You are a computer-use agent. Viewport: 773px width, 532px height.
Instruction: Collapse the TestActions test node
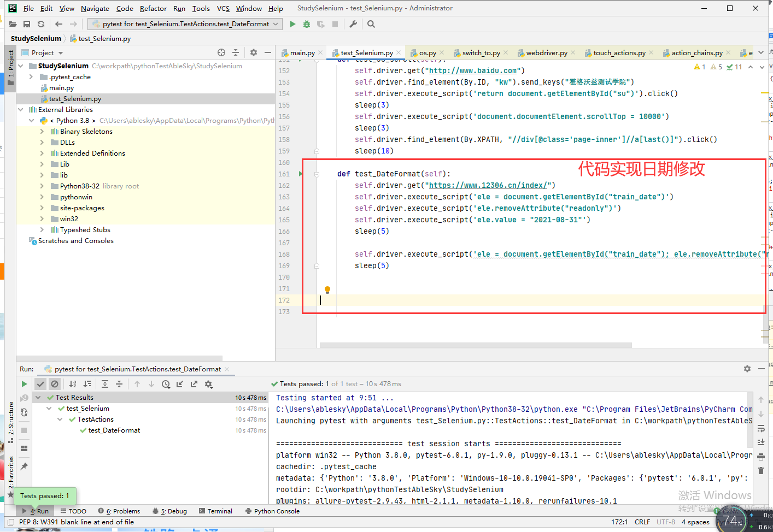tap(60, 419)
